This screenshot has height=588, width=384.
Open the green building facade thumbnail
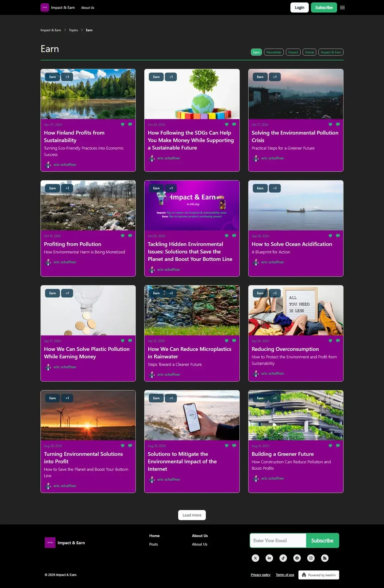tap(296, 415)
